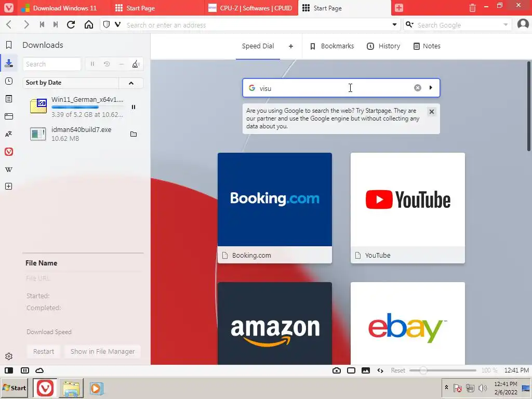Go back with the back arrow
The width and height of the screenshot is (532, 399).
click(x=9, y=25)
